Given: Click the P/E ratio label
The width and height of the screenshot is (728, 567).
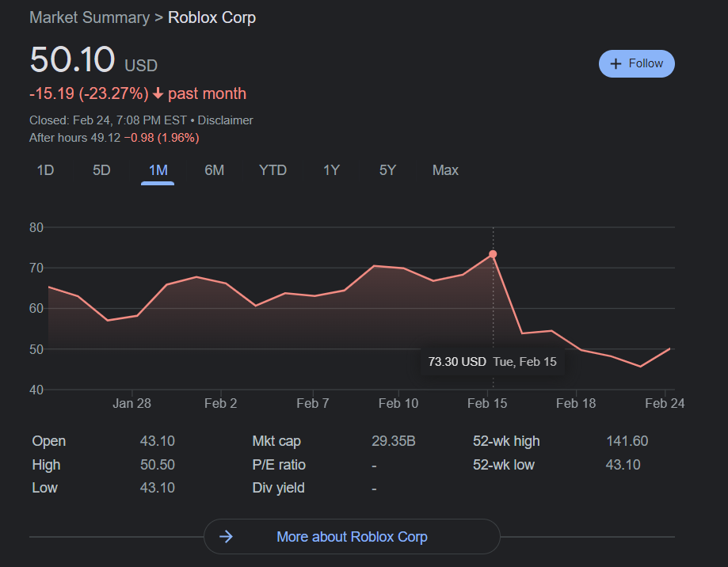Looking at the screenshot, I should tap(279, 465).
